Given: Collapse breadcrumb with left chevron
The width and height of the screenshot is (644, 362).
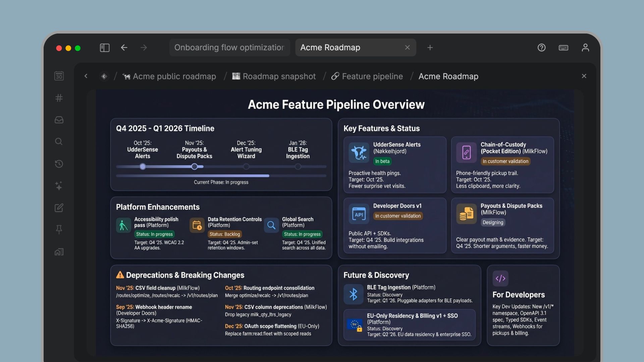Looking at the screenshot, I should 86,76.
